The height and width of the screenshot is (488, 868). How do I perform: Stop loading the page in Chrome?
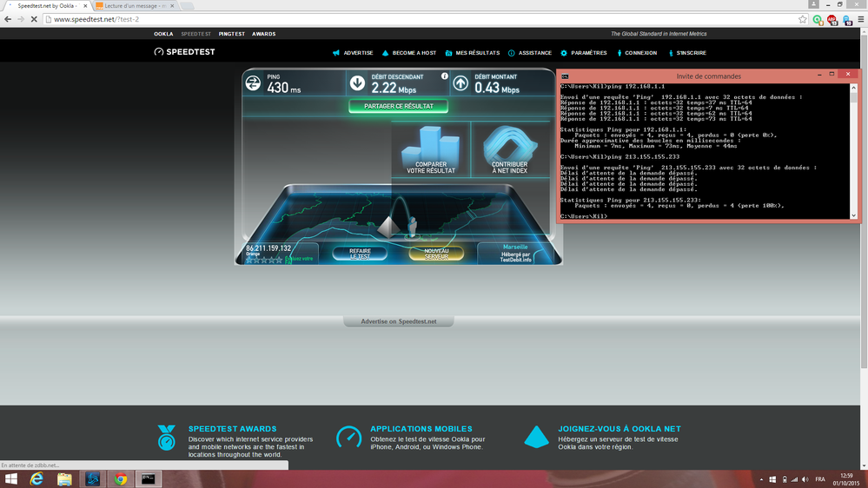tap(34, 19)
